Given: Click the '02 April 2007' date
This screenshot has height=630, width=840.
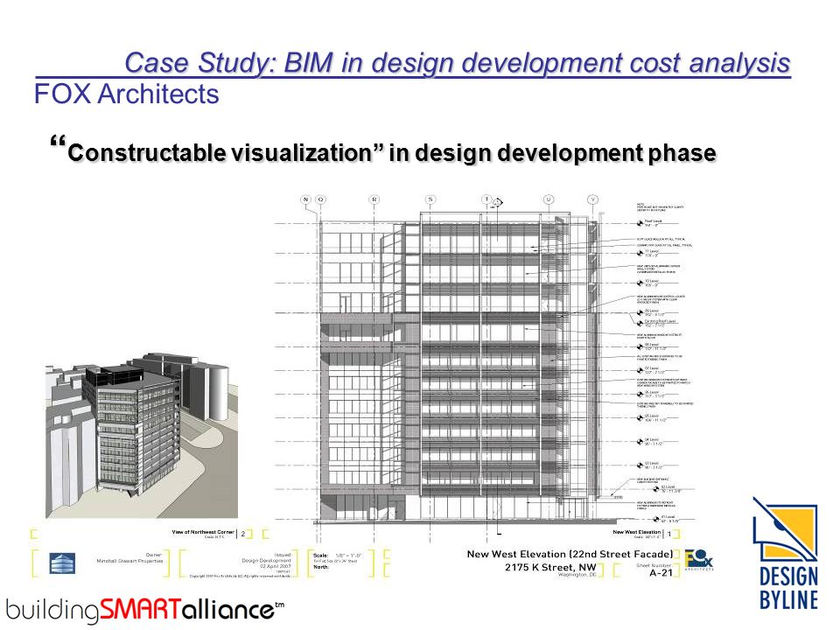Looking at the screenshot, I should pyautogui.click(x=276, y=566).
